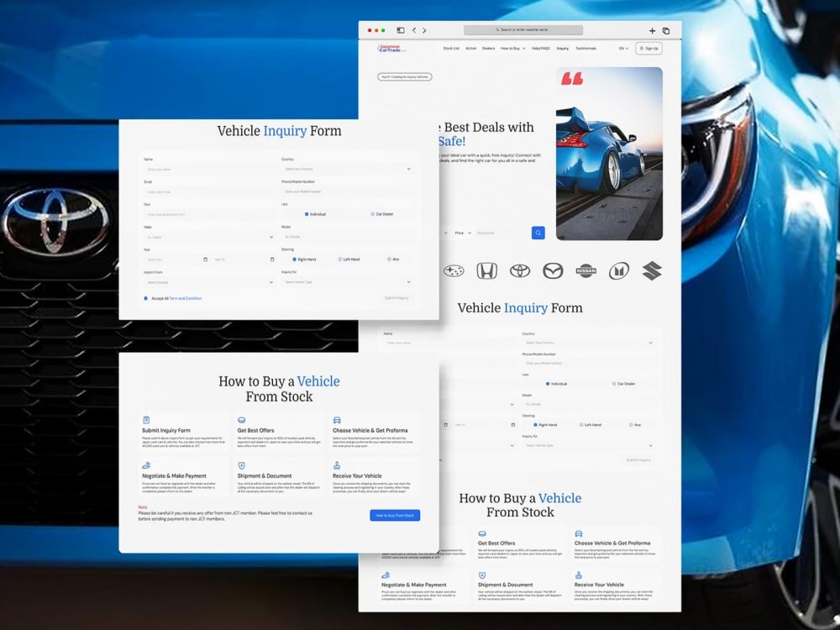The image size is (840, 630).
Task: Open the Year To calendar icon on the browser page form
Action: 512,425
